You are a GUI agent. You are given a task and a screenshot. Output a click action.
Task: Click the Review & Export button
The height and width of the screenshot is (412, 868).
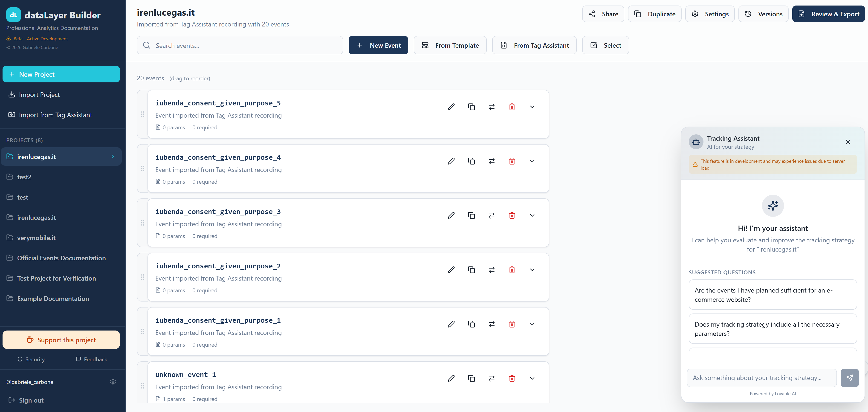[829, 14]
